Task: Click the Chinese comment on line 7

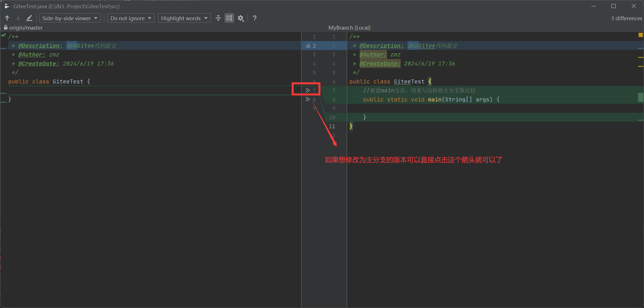Action: coord(419,90)
